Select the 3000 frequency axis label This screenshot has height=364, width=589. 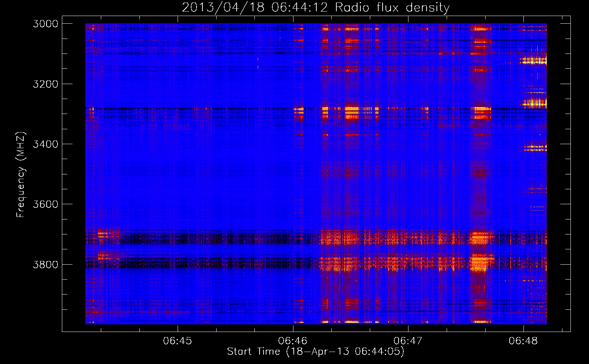coord(46,24)
